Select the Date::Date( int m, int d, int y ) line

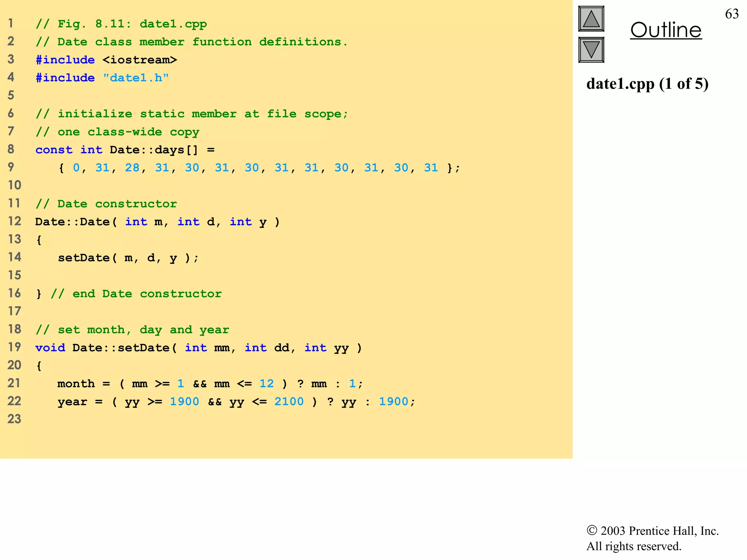tap(158, 222)
